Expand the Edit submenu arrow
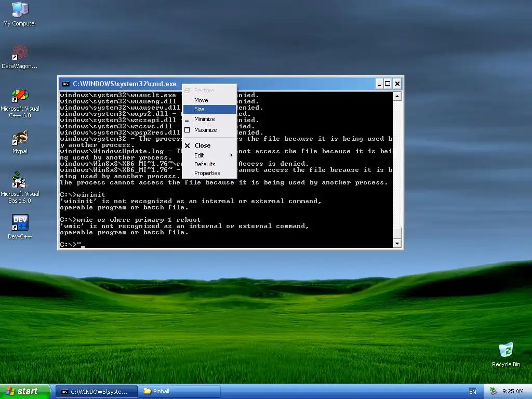The image size is (532, 399). [x=231, y=155]
